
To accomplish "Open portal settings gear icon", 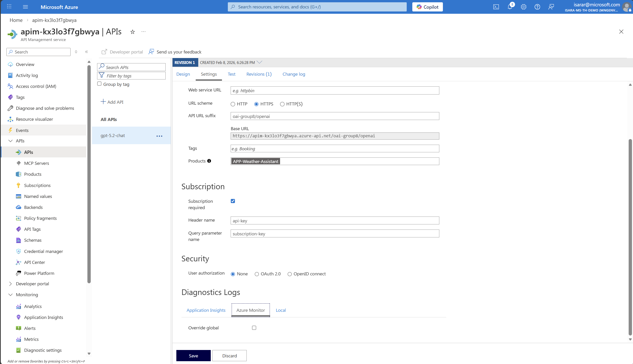I will [x=523, y=7].
